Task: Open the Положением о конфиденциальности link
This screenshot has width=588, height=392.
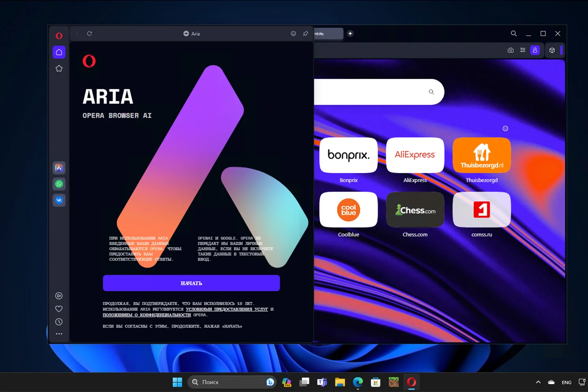Action: click(147, 315)
